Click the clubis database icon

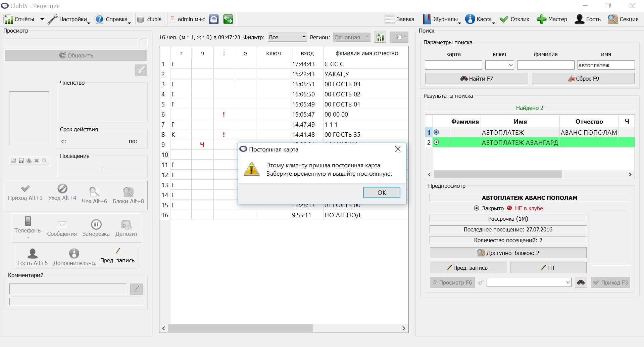[149, 19]
